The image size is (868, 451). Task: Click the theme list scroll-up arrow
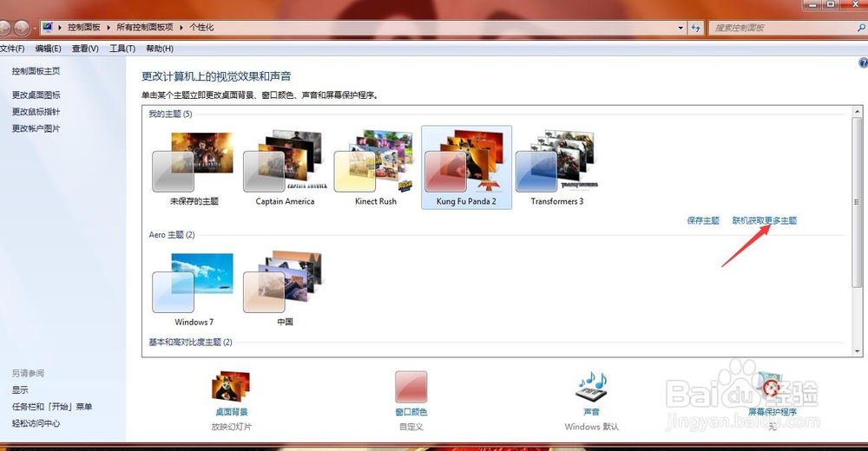click(858, 111)
